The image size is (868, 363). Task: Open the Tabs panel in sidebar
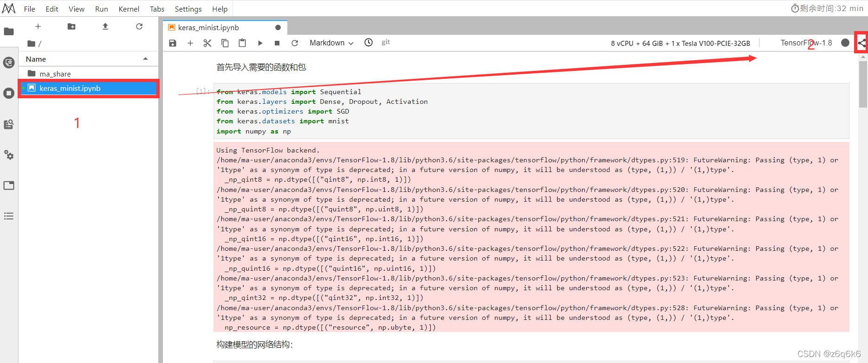point(9,185)
